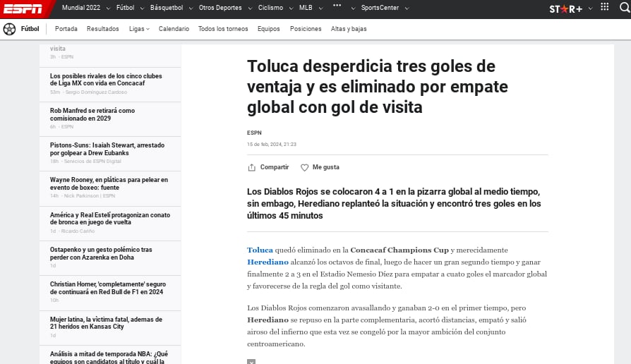Viewport: 631px width, 364px height.
Task: Expand the Mundial 2022 dropdown arrow
Action: tap(108, 8)
